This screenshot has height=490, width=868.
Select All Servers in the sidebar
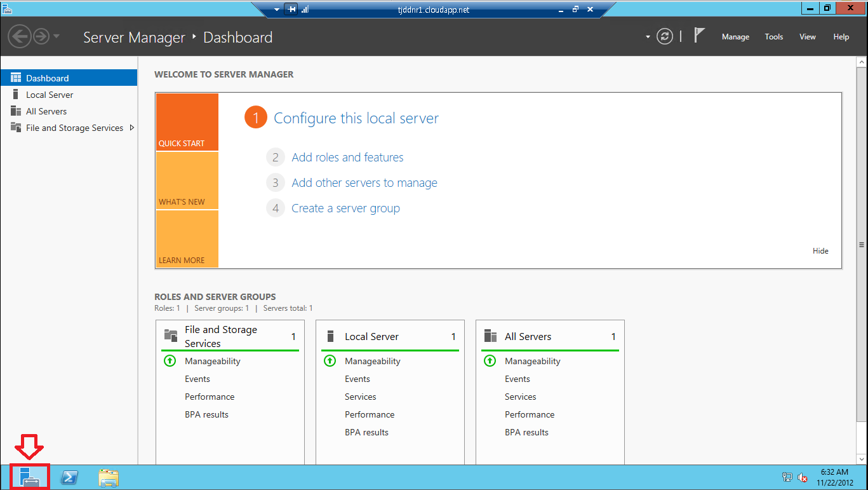[x=69, y=111]
